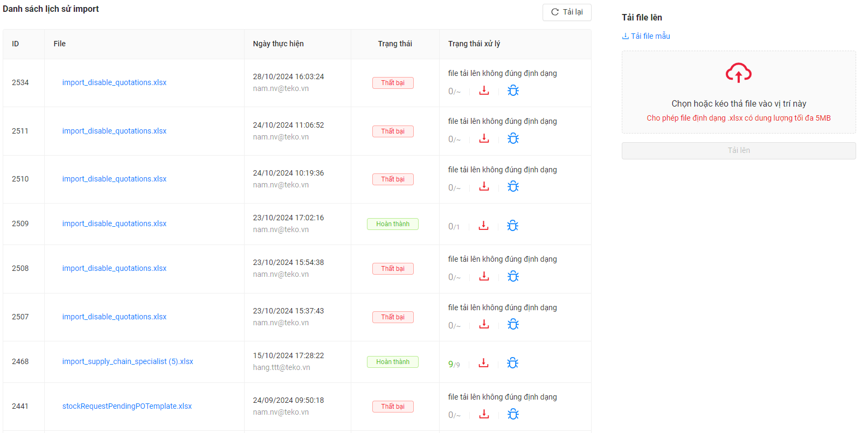The width and height of the screenshot is (868, 433).
Task: Download result file for import 2510
Action: click(484, 186)
